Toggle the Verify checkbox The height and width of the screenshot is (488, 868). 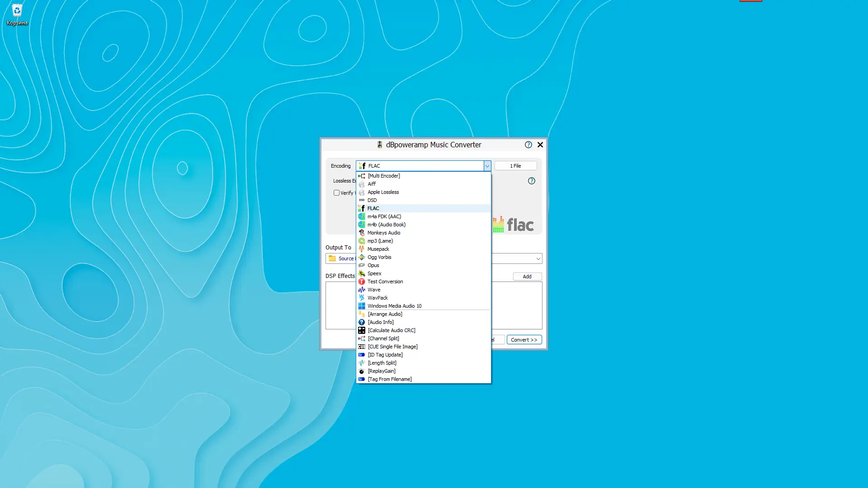click(x=336, y=193)
